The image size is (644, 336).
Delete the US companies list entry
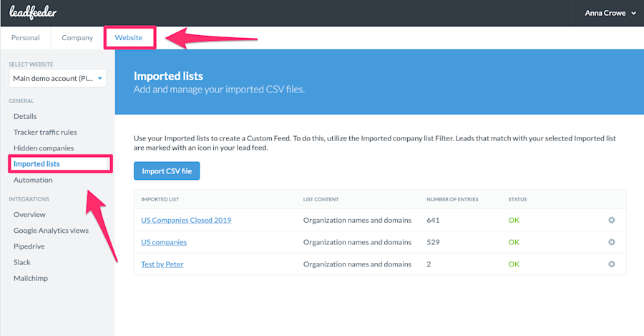click(612, 242)
